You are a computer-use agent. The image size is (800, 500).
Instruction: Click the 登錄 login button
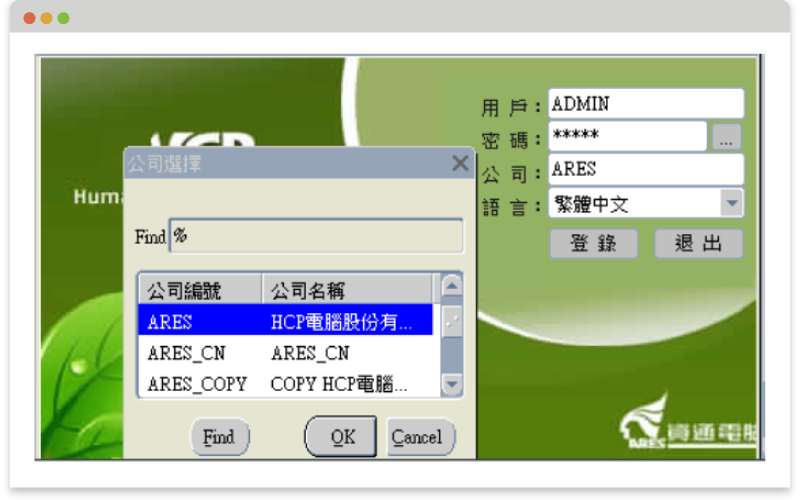[x=593, y=243]
